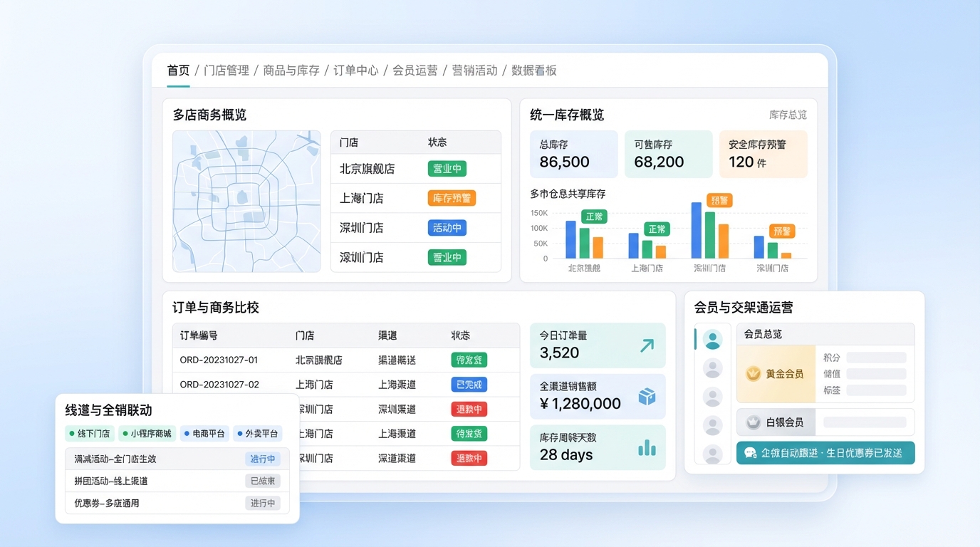Open the 库存总览 link
Image resolution: width=980 pixels, height=547 pixels.
tap(788, 115)
